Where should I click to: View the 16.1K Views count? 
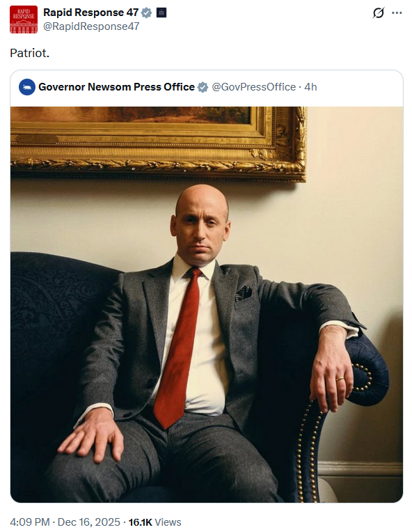tap(155, 522)
